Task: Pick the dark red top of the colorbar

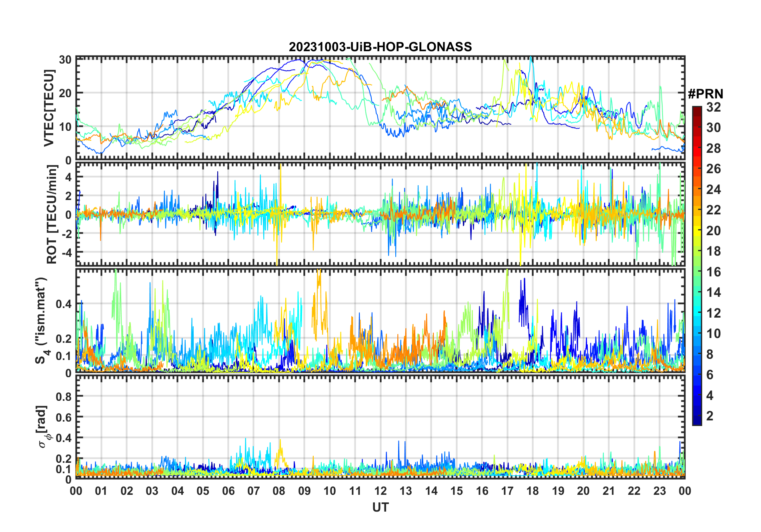Action: click(697, 109)
